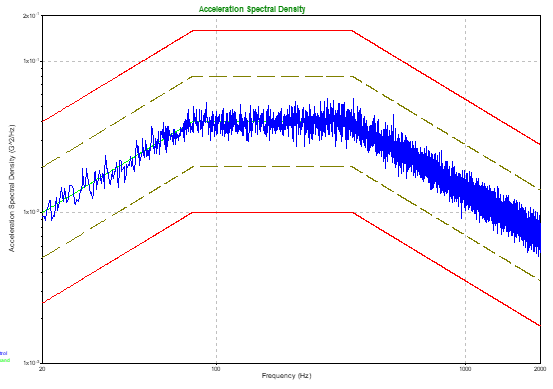Click the "2x10^-1" y-axis tick label
The image size is (553, 389).
31,16
